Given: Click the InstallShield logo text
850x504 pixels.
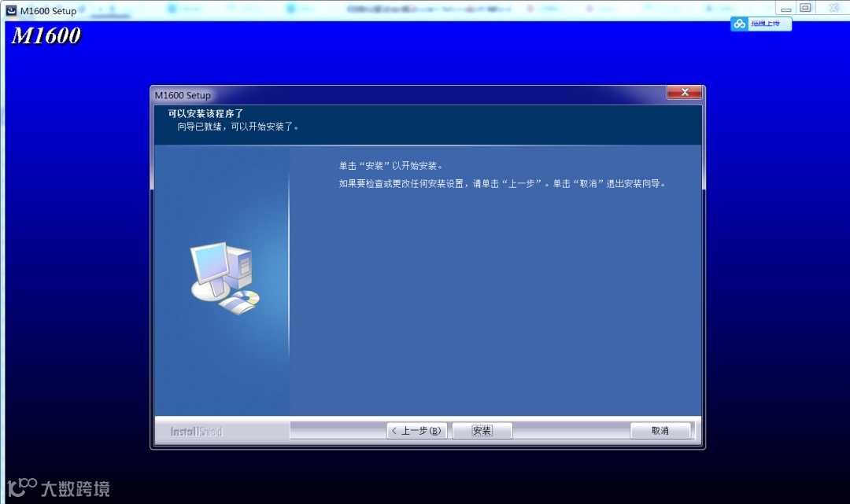Looking at the screenshot, I should (196, 432).
